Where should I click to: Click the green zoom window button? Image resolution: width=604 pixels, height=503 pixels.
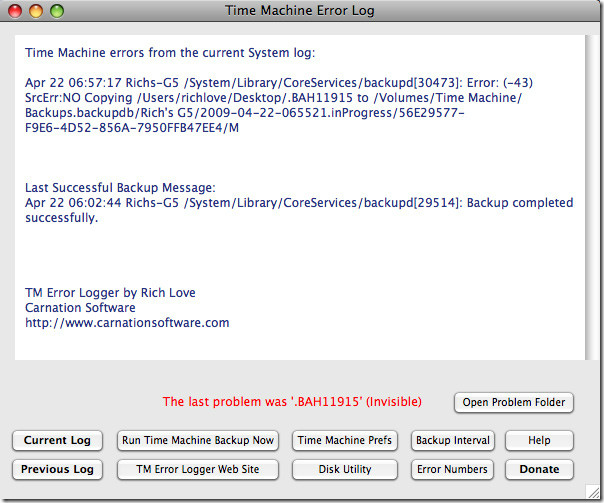[x=57, y=10]
